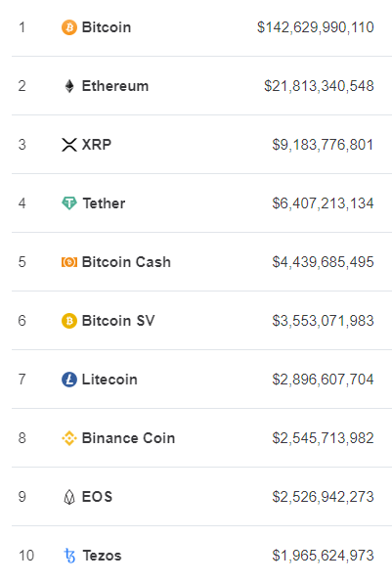Click the EOS logo icon

[x=69, y=497]
